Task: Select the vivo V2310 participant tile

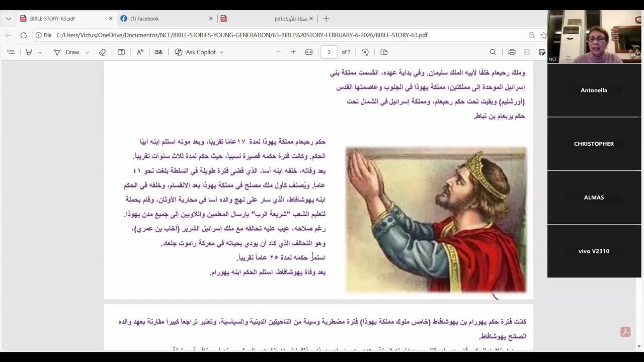Action: (x=594, y=251)
